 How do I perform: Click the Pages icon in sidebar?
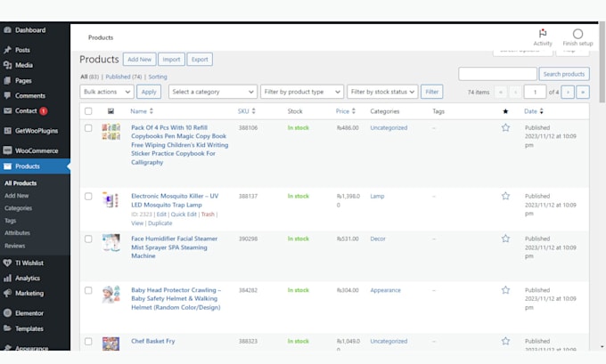click(x=7, y=80)
